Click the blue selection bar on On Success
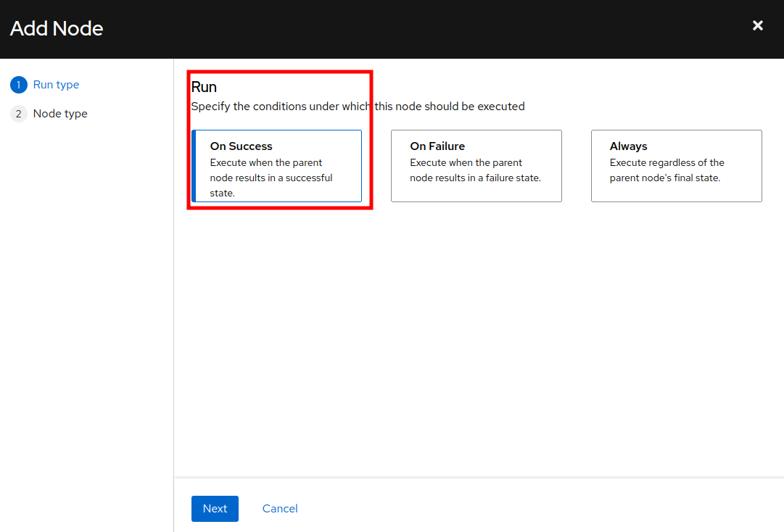784x532 pixels. [194, 166]
